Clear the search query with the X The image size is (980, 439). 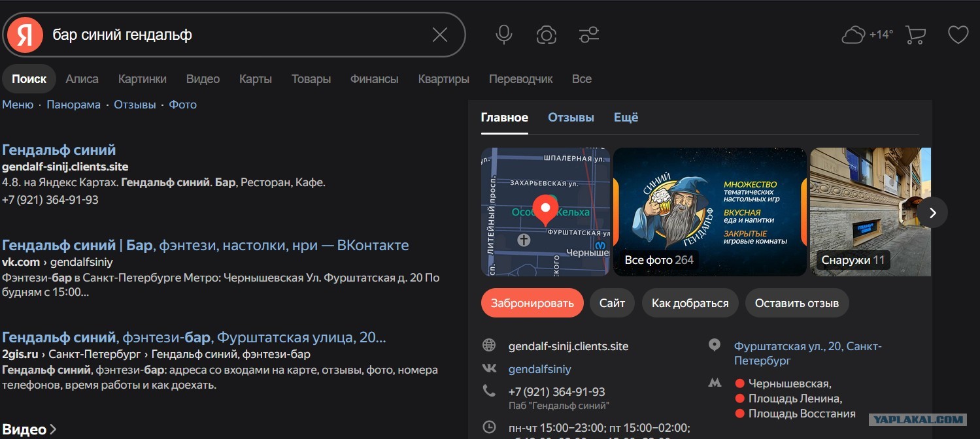(x=440, y=35)
